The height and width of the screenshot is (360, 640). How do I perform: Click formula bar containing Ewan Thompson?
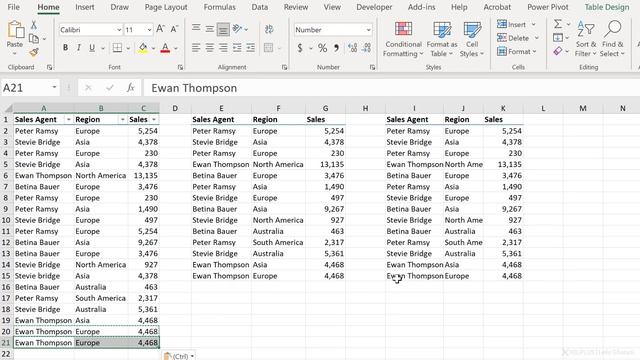point(391,88)
